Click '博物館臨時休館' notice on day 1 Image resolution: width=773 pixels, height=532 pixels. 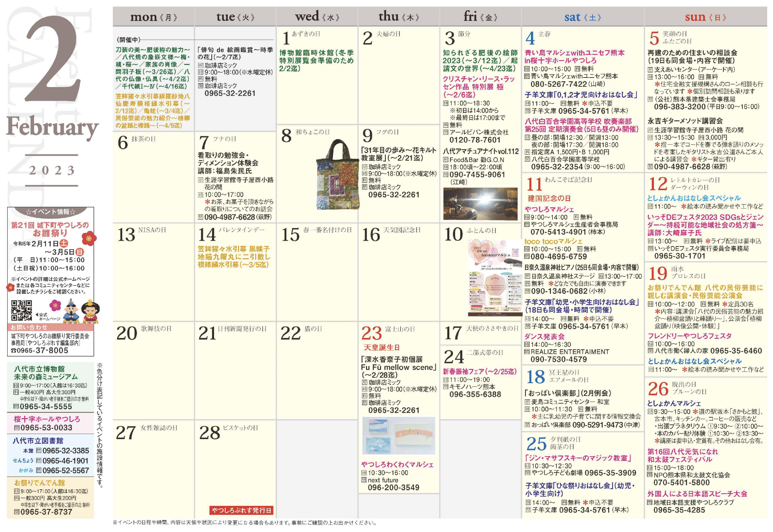317,60
